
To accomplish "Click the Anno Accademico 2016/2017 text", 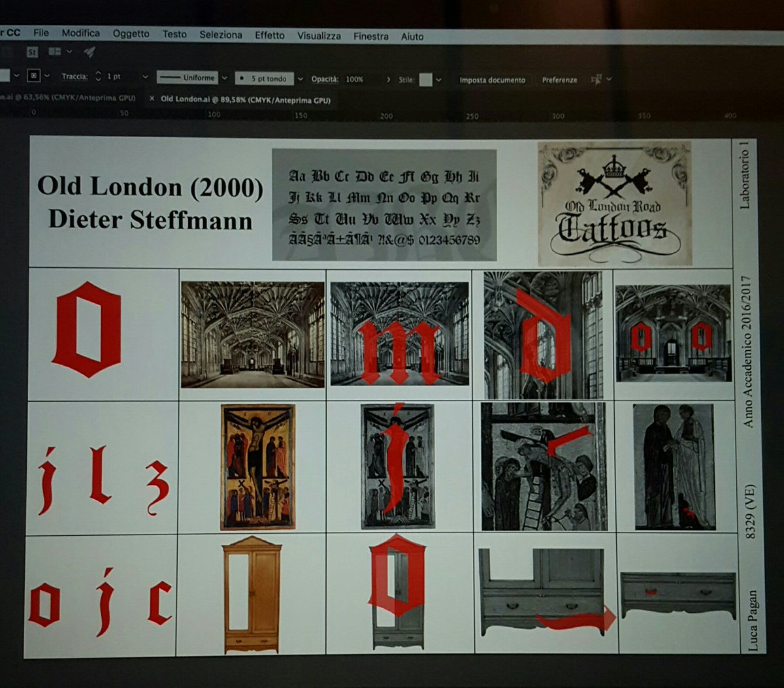I will (x=747, y=352).
